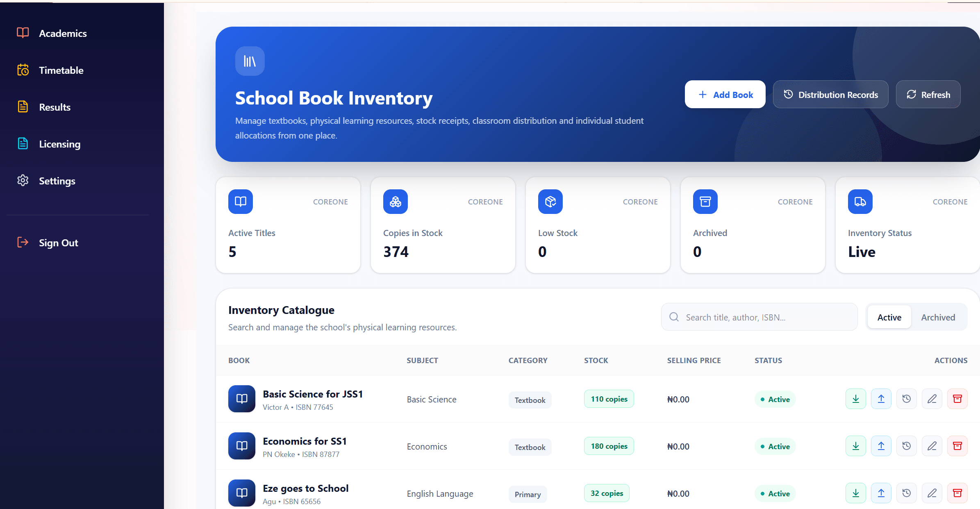Click the library books icon in the header banner

[x=250, y=61]
